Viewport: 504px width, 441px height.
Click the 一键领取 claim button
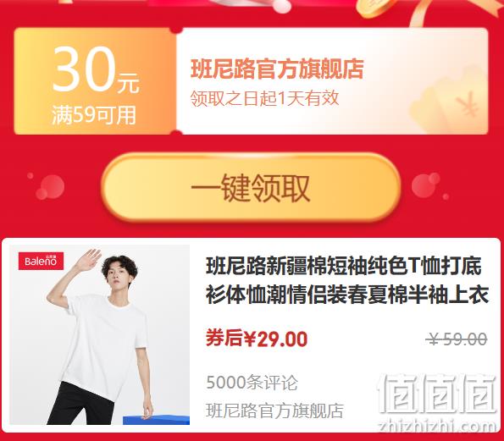pyautogui.click(x=251, y=187)
